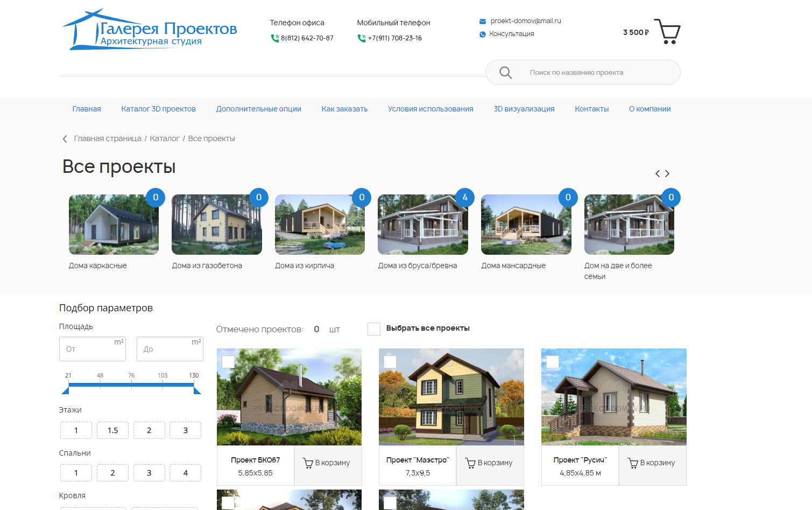Image resolution: width=812 pixels, height=510 pixels.
Task: Show previous categories with left carousel arrow
Action: pos(658,173)
